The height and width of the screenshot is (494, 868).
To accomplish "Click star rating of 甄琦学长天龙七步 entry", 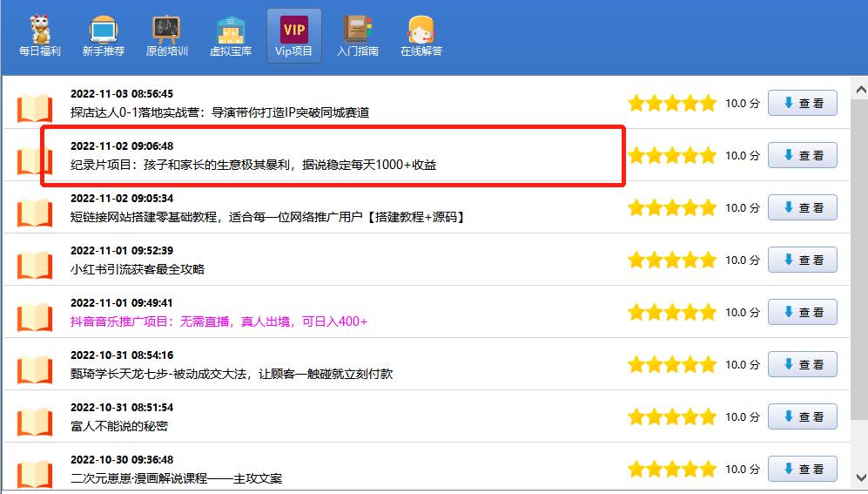I will [x=672, y=364].
